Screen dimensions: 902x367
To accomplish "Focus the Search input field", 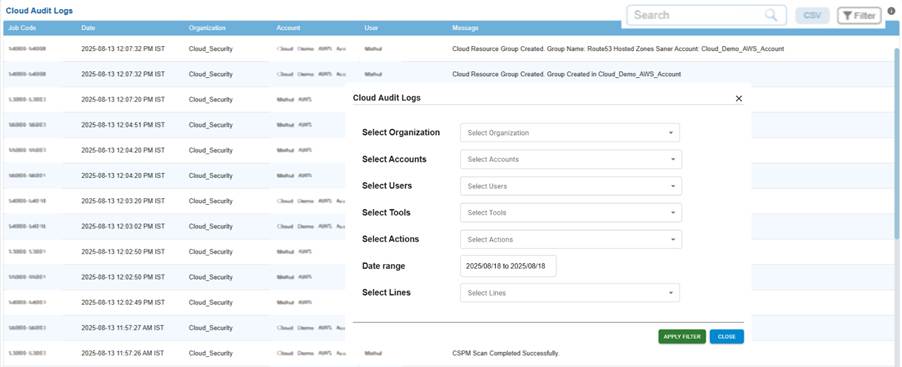I will [x=706, y=16].
